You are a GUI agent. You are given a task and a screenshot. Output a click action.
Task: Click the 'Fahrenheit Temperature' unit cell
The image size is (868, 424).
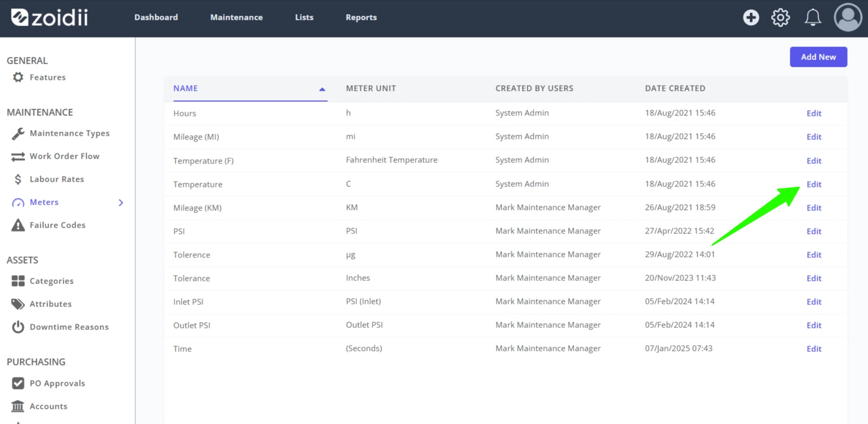point(391,160)
